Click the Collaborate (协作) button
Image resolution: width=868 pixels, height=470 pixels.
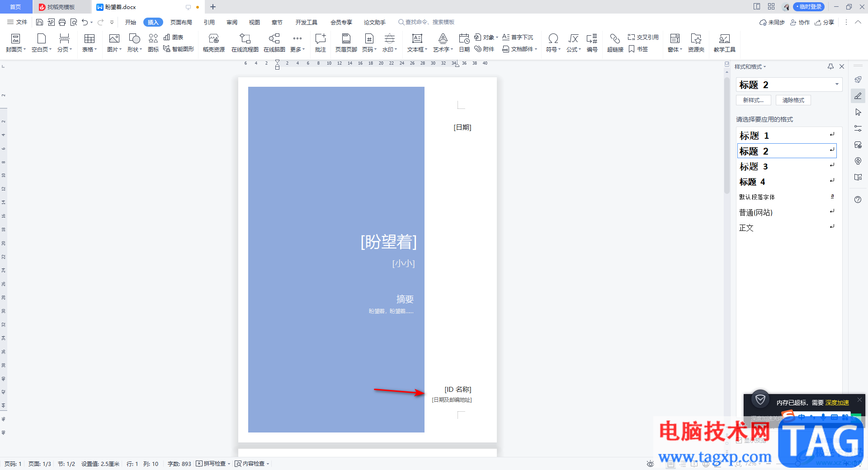pos(800,22)
